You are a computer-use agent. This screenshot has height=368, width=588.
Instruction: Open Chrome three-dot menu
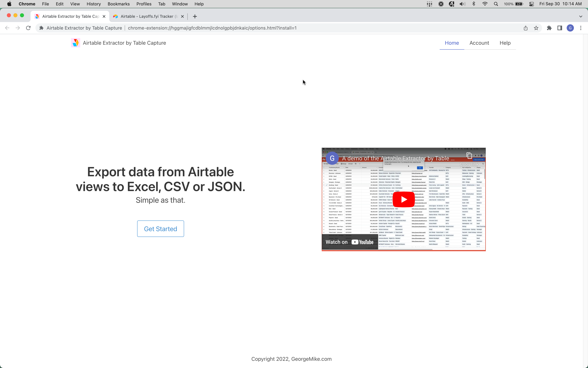[581, 28]
